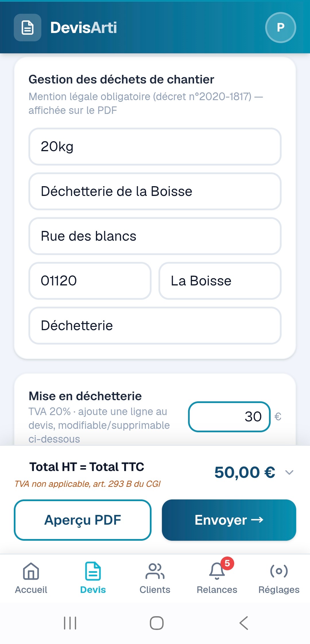This screenshot has width=310, height=644.
Task: Click the Envoyer button
Action: coord(229,520)
